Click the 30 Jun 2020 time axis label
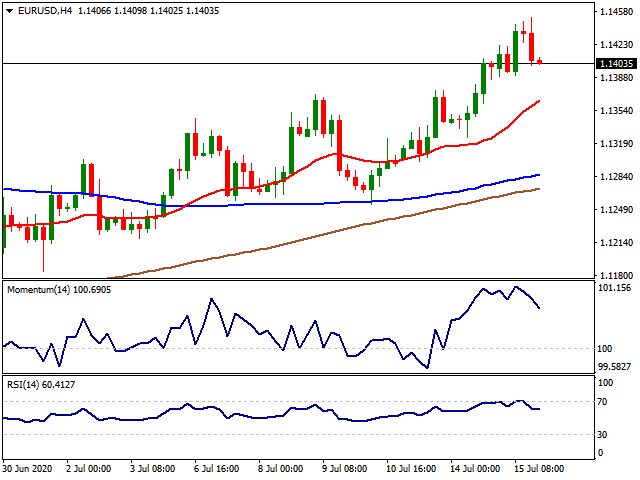The image size is (640, 480). 27,469
